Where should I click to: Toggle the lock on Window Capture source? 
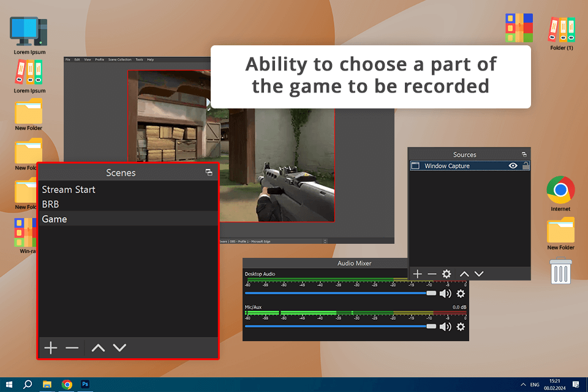526,165
